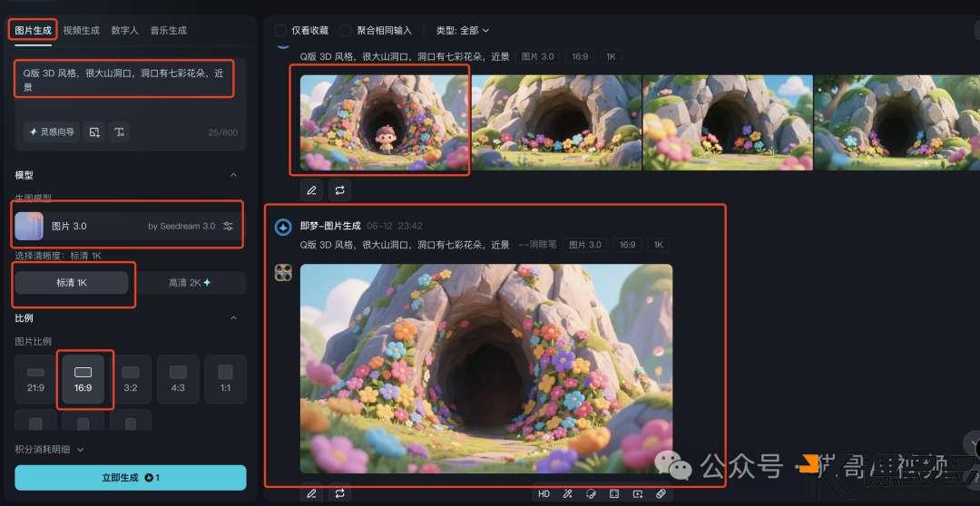Open model parameter settings icon next to Seedream 3.0

click(229, 226)
